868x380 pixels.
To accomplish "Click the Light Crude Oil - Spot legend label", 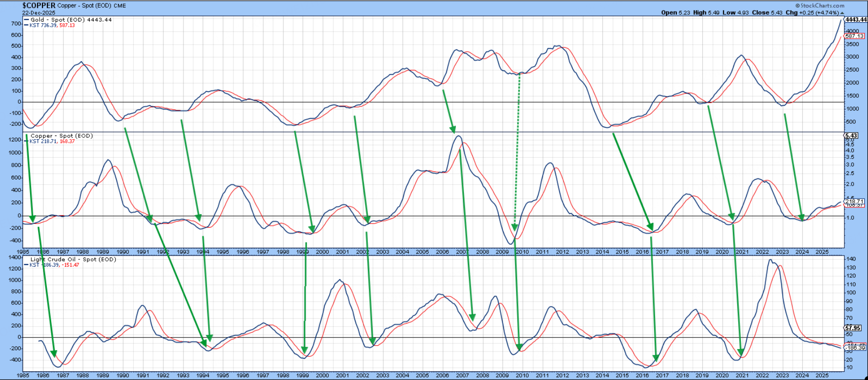I will tap(73, 259).
